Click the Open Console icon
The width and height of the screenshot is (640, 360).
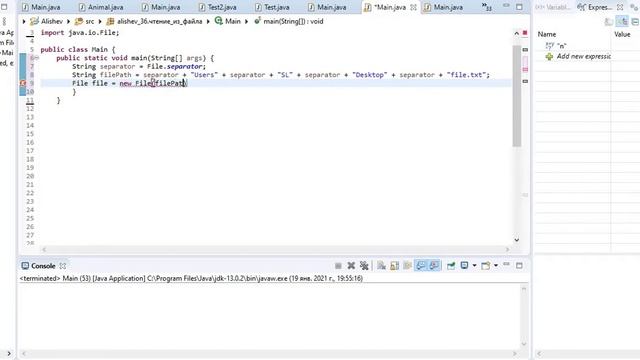point(485,266)
